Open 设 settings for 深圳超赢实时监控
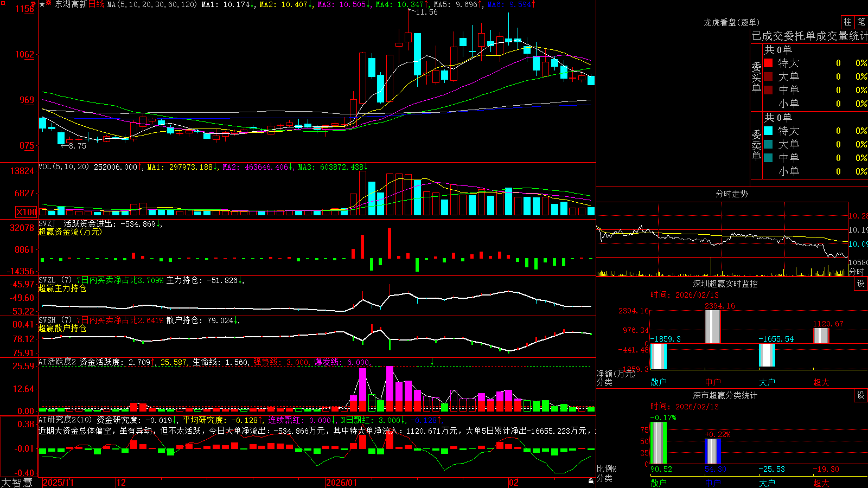Image resolution: width=868 pixels, height=488 pixels. tap(861, 284)
